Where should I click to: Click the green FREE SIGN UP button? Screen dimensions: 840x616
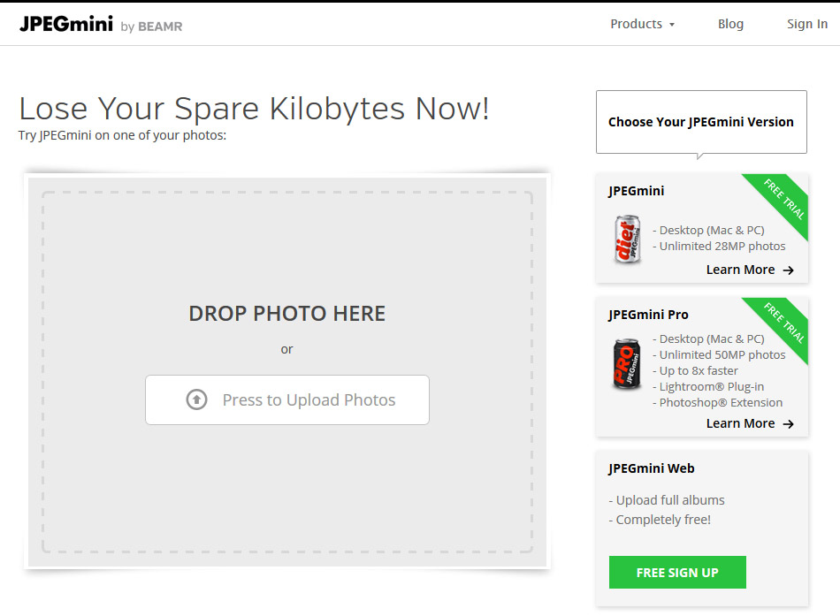pos(677,573)
